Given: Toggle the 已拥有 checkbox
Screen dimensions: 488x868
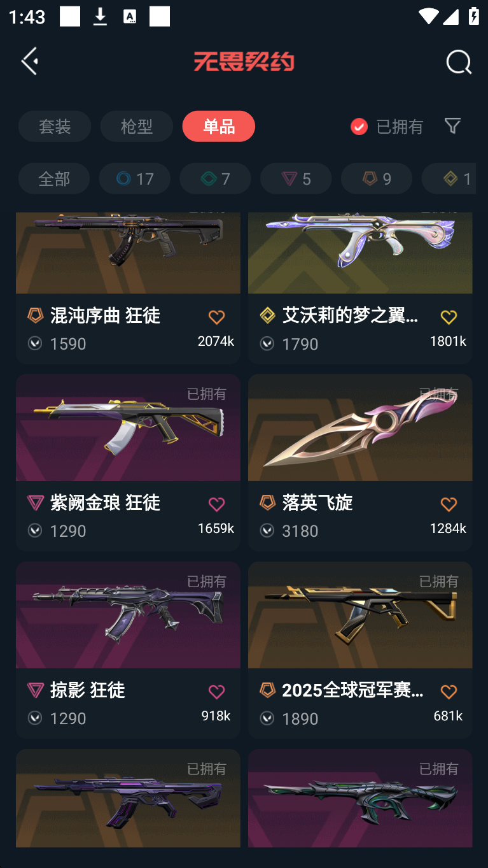Looking at the screenshot, I should click(x=359, y=127).
